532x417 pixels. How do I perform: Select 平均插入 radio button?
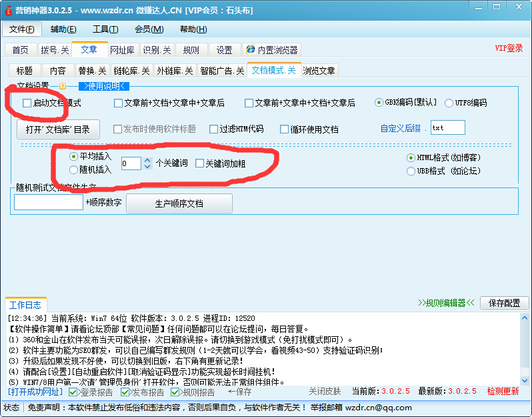click(73, 157)
